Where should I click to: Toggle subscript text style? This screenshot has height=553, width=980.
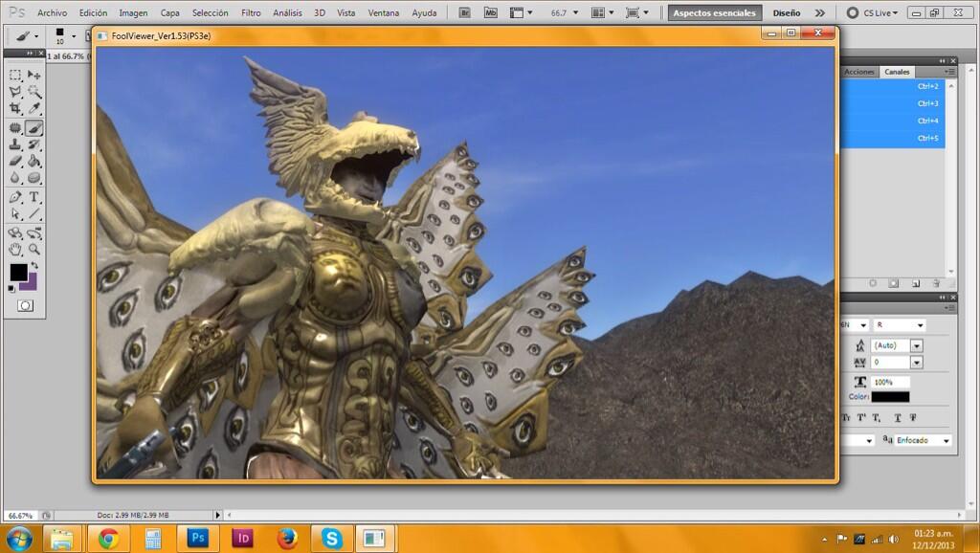pyautogui.click(x=877, y=417)
